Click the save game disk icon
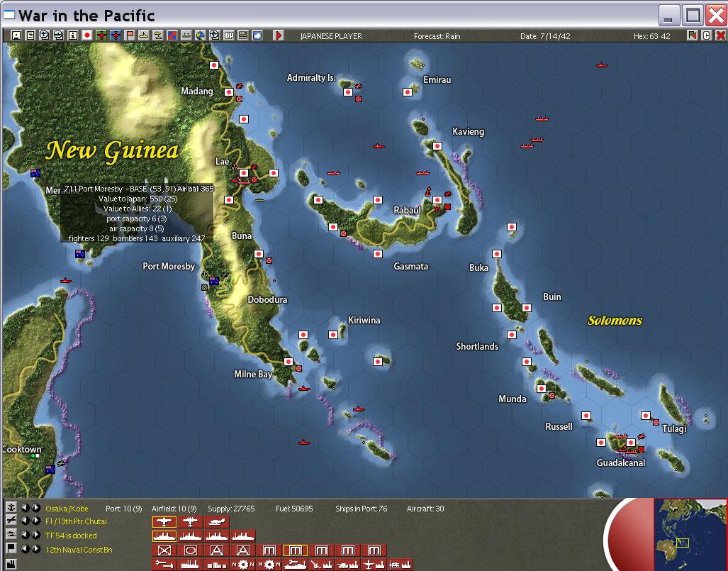Screen dimensions: 728x571 [x=16, y=35]
